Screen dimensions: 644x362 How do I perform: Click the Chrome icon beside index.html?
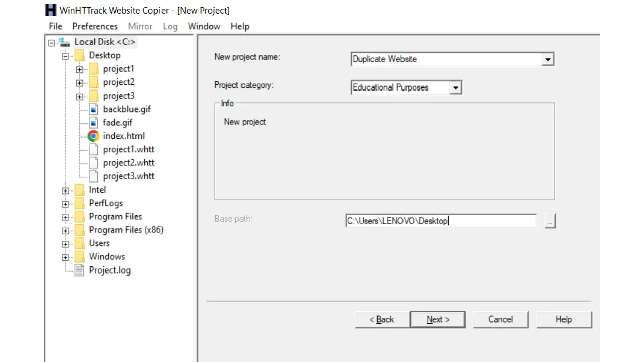coord(93,136)
